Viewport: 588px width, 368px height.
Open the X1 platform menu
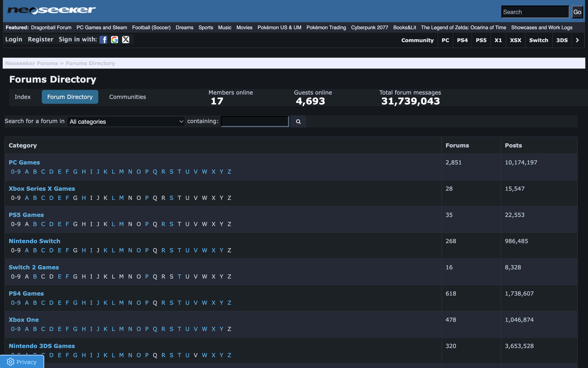pyautogui.click(x=498, y=40)
